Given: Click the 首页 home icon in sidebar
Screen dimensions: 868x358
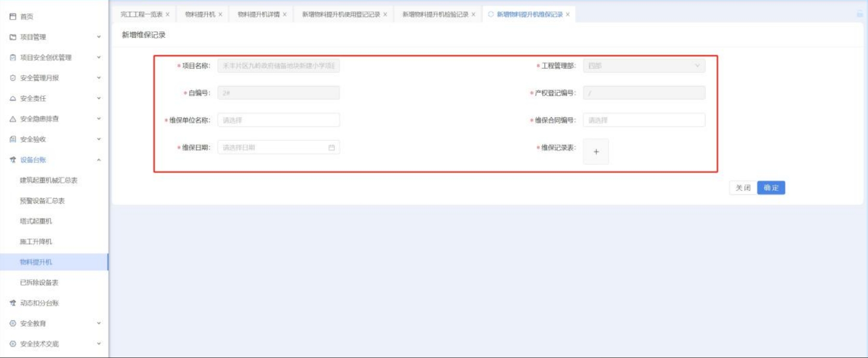Looking at the screenshot, I should tap(13, 17).
